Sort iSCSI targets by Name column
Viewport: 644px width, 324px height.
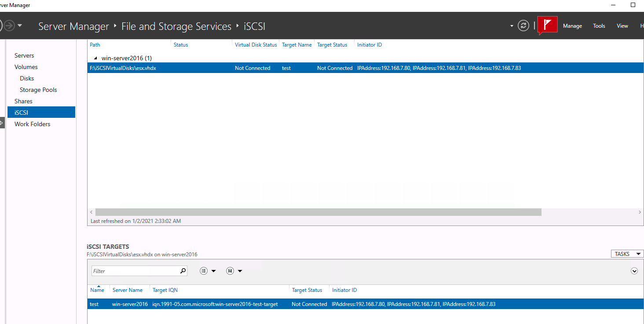click(97, 290)
